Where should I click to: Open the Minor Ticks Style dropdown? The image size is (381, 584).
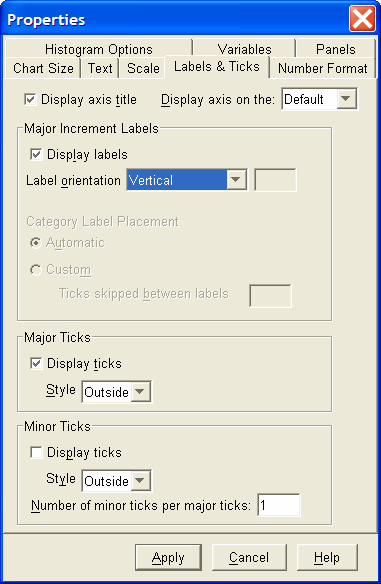140,480
